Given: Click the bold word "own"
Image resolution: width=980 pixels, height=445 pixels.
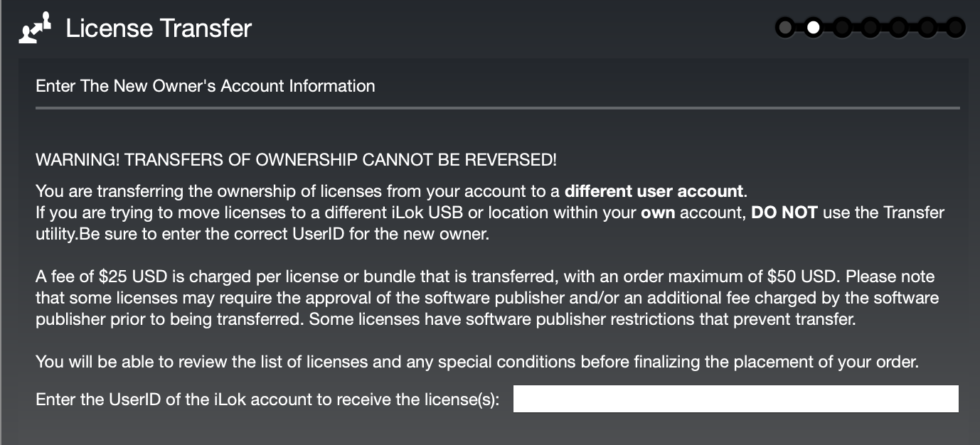Looking at the screenshot, I should (x=657, y=213).
